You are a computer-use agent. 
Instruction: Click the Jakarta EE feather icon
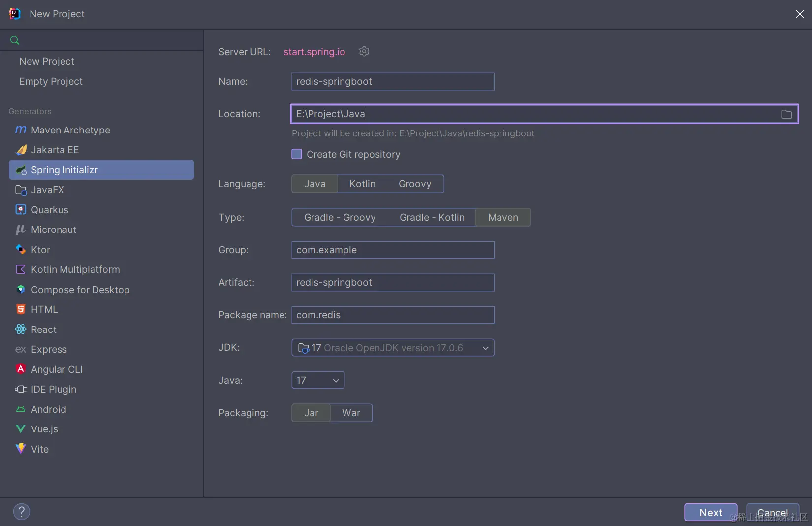[21, 150]
